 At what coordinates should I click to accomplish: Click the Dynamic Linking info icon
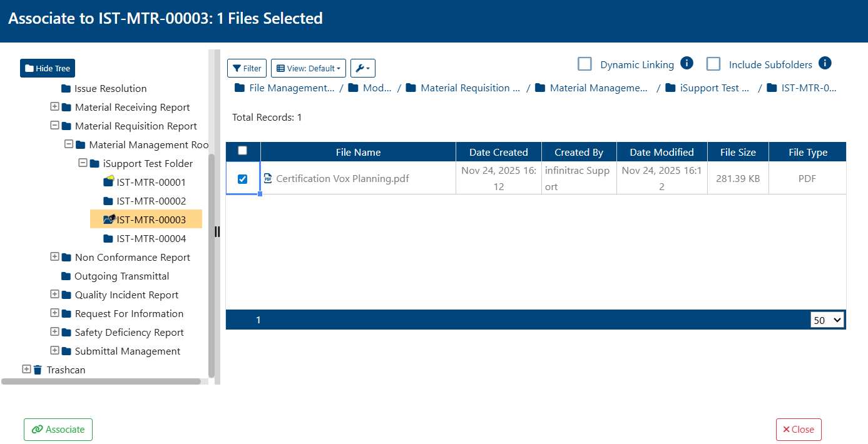[687, 63]
